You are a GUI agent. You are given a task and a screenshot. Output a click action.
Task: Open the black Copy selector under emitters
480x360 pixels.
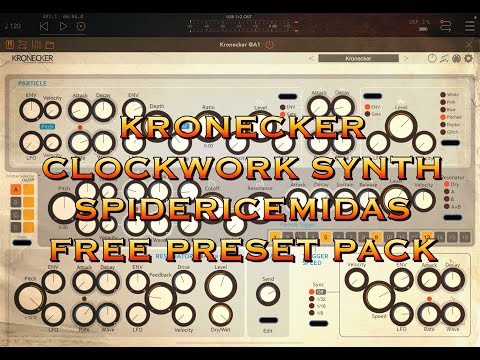point(22,243)
